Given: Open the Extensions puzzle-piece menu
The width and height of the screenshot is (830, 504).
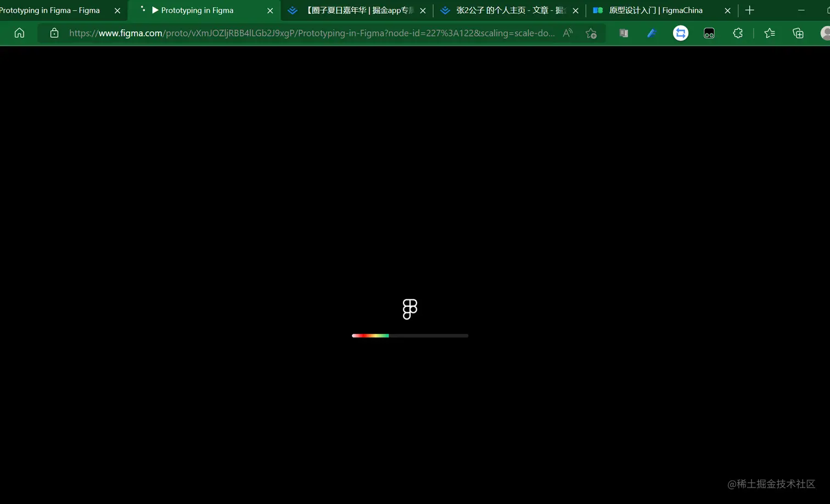Looking at the screenshot, I should [738, 33].
